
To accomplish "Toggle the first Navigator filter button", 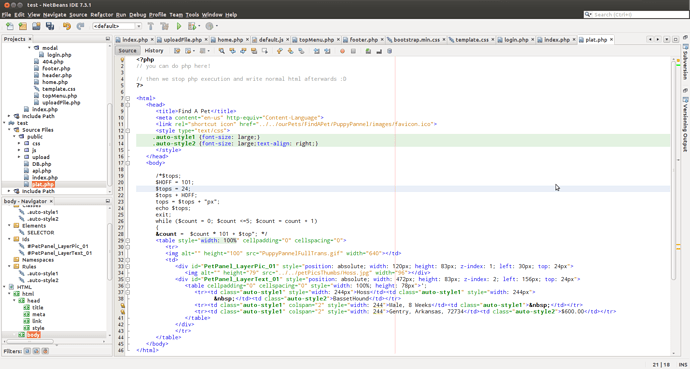I will (27, 351).
